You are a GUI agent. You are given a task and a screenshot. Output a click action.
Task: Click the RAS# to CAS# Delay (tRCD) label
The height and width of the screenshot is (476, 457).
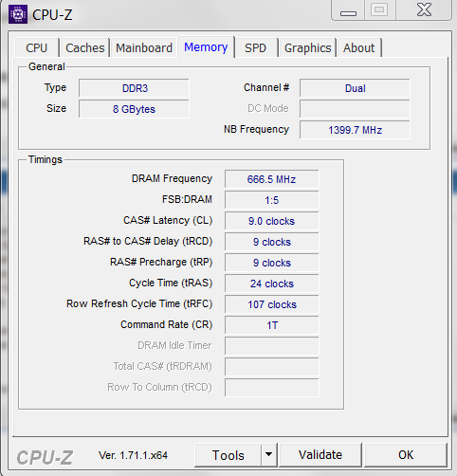pos(148,241)
